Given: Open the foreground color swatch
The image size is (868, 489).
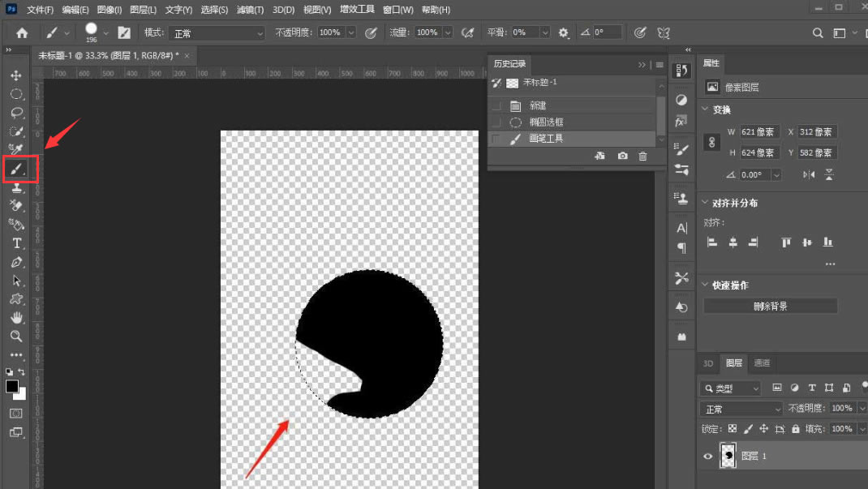Looking at the screenshot, I should [x=11, y=386].
